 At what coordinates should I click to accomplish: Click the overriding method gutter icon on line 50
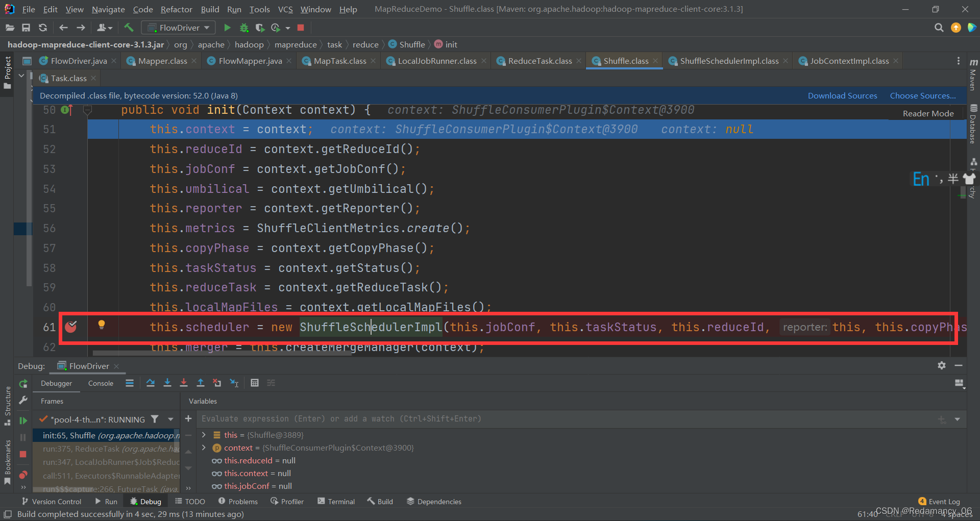66,110
